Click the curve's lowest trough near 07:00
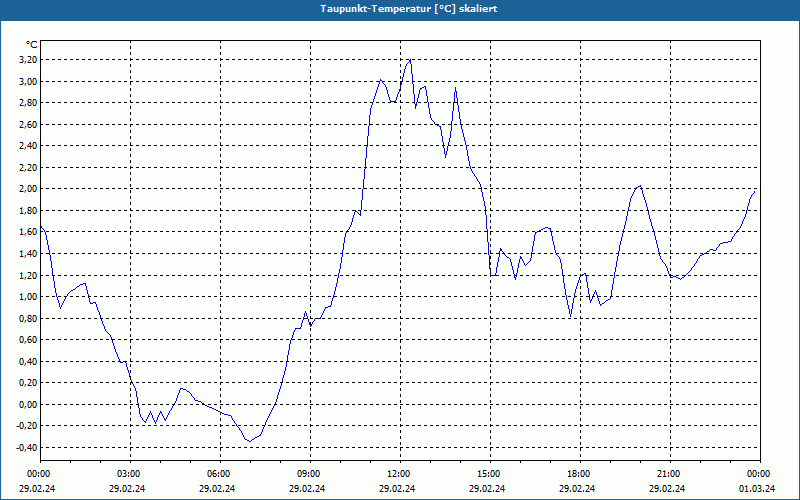Viewport: 800px width, 500px height. click(249, 441)
